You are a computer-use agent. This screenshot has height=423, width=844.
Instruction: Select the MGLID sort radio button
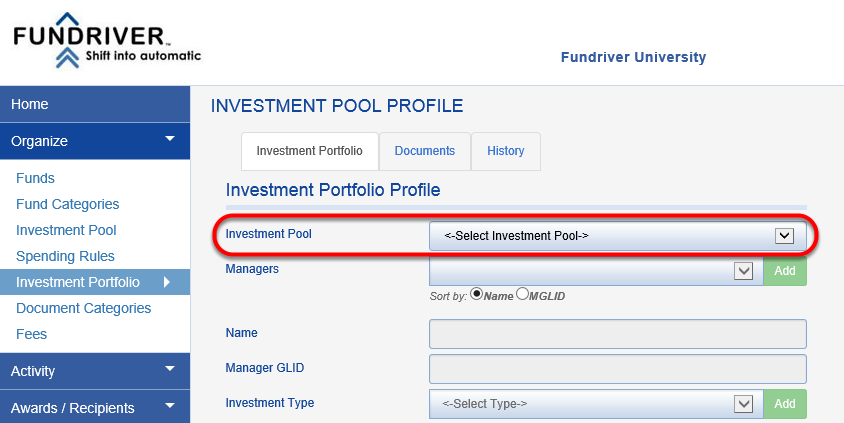[522, 294]
